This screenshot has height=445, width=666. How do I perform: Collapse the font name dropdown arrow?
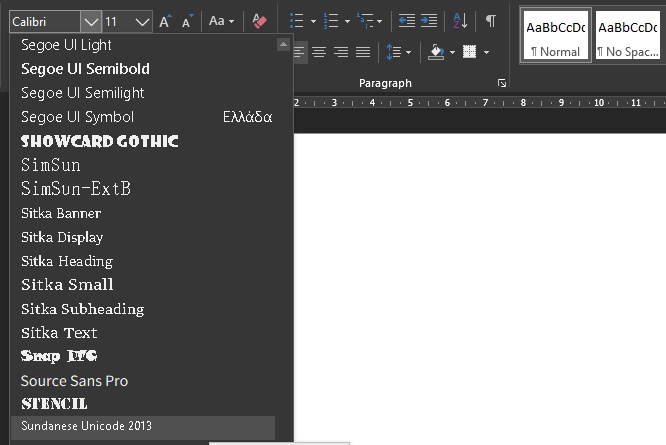90,21
